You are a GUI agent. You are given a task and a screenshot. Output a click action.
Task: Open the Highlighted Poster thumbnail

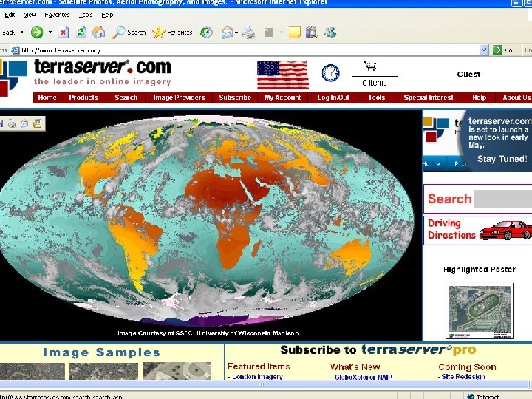pyautogui.click(x=480, y=312)
